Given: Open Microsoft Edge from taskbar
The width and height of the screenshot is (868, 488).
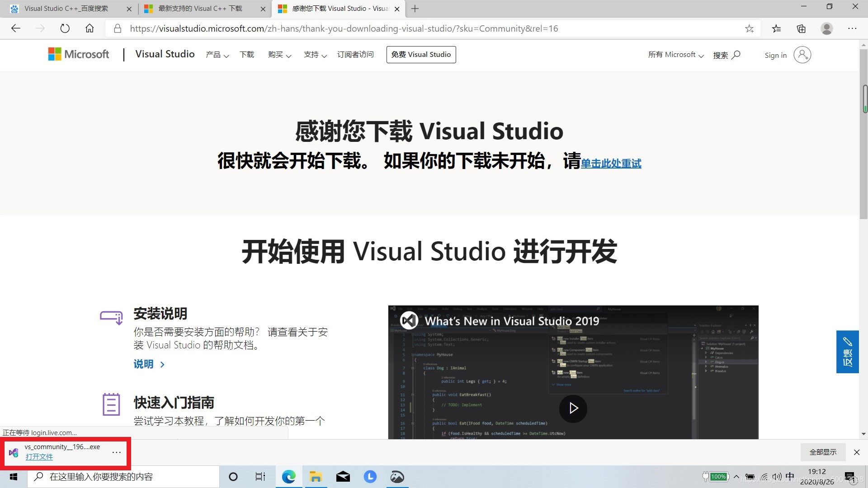Looking at the screenshot, I should click(288, 477).
